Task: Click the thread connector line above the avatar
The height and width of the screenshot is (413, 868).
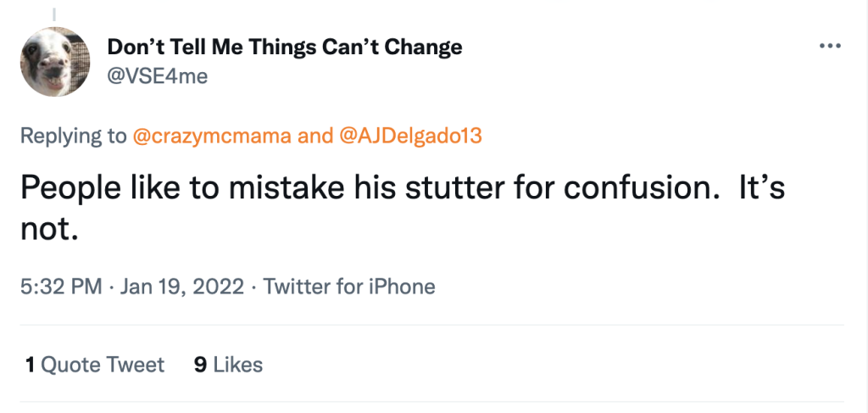Action: pos(54,14)
